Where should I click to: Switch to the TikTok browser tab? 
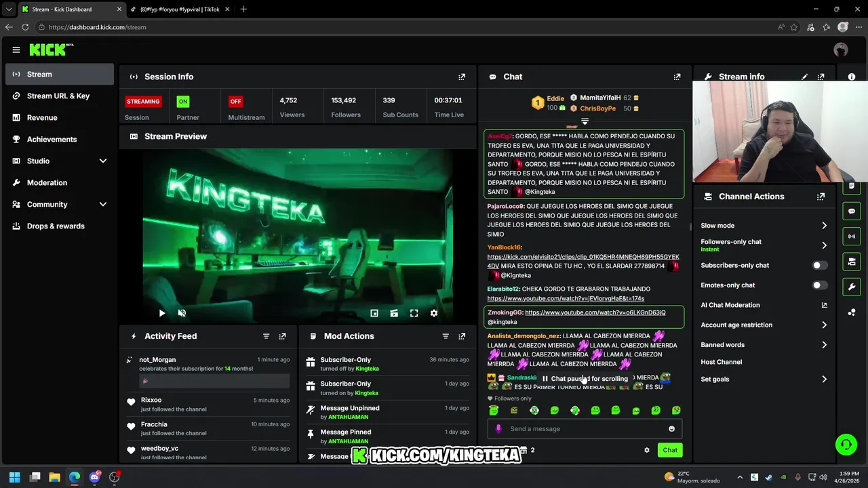pos(179,9)
